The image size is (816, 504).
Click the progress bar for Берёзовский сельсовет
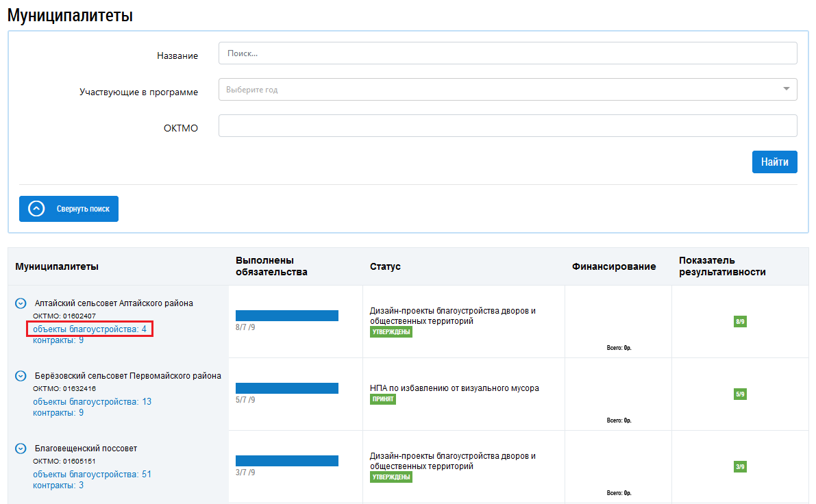click(x=286, y=388)
